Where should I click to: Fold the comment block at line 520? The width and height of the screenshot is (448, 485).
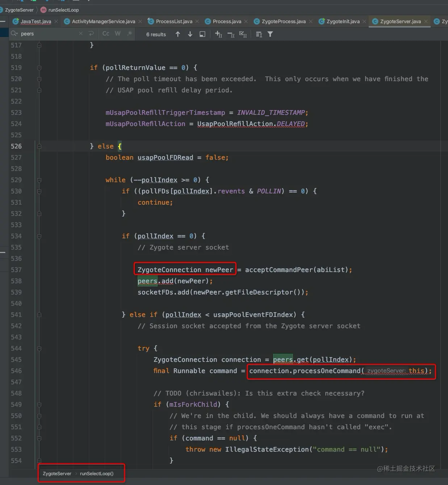pos(39,79)
